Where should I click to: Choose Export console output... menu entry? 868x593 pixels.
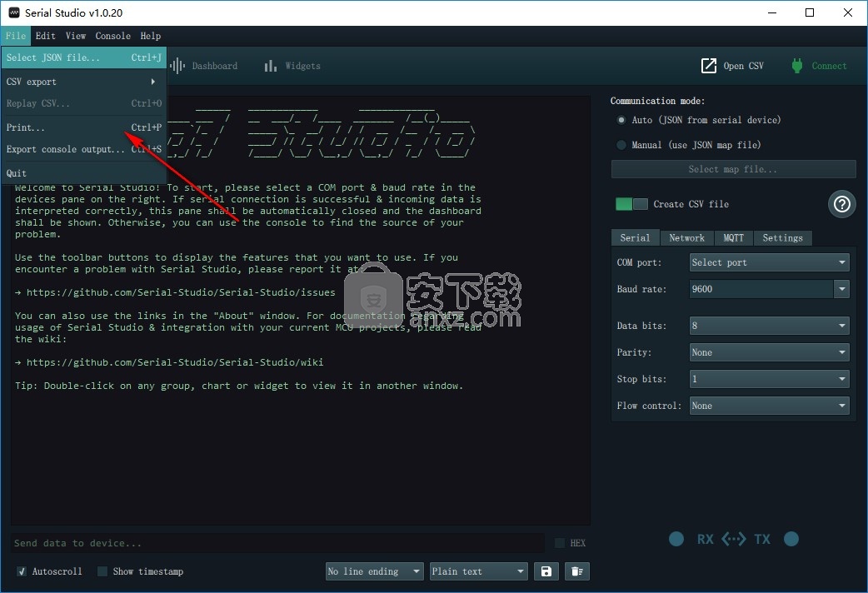83,149
